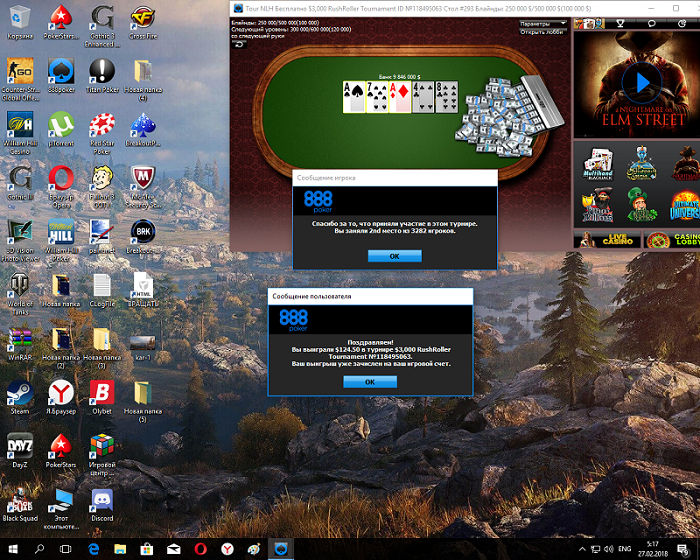The width and height of the screenshot is (700, 560).
Task: Open the trophy tournament tab icon
Action: coord(620,23)
